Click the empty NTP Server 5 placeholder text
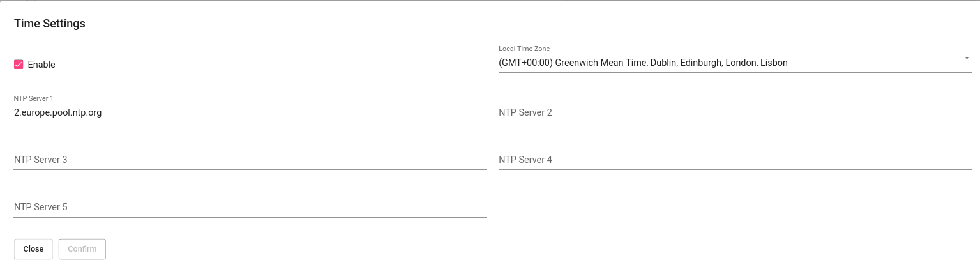 point(41,207)
